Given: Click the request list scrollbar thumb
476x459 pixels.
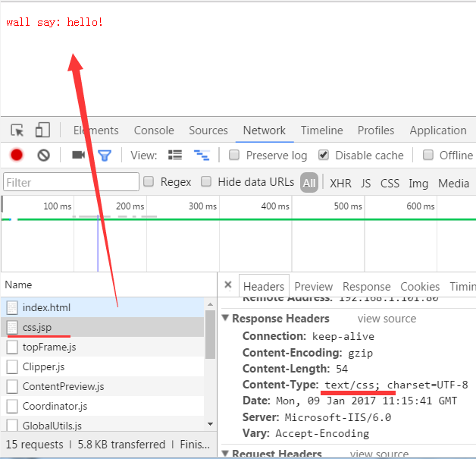Looking at the screenshot, I should pyautogui.click(x=210, y=334).
